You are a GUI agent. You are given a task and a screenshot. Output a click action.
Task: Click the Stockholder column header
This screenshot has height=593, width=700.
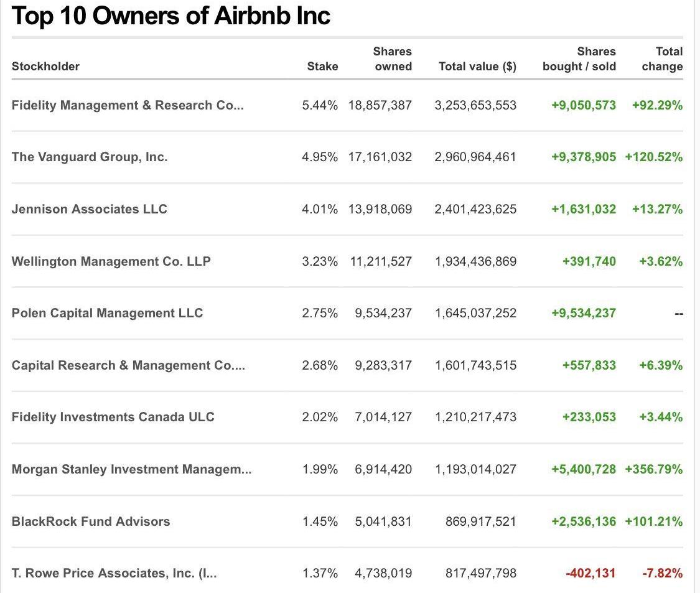click(x=45, y=67)
